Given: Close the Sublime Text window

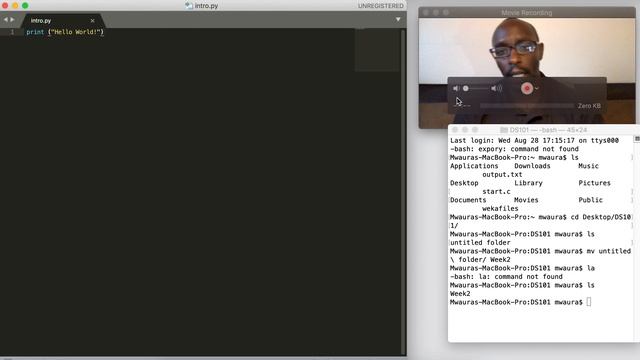Looking at the screenshot, I should click(5, 5).
